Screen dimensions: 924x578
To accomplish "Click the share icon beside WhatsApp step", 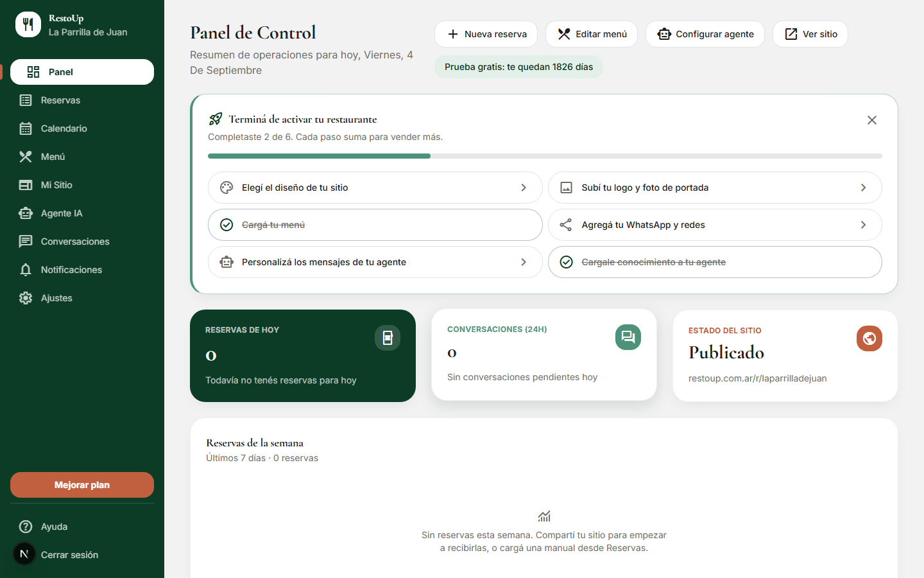I will tap(566, 225).
